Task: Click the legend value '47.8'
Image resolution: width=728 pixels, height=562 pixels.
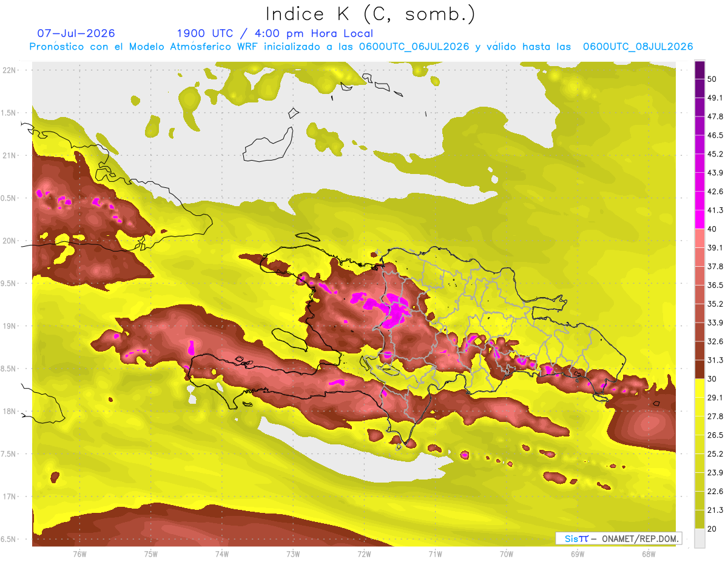Action: pos(715,116)
